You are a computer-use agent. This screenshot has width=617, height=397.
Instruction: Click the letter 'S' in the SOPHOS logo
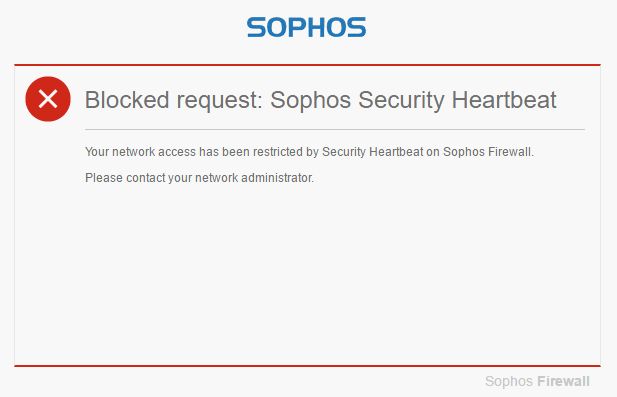click(x=257, y=27)
